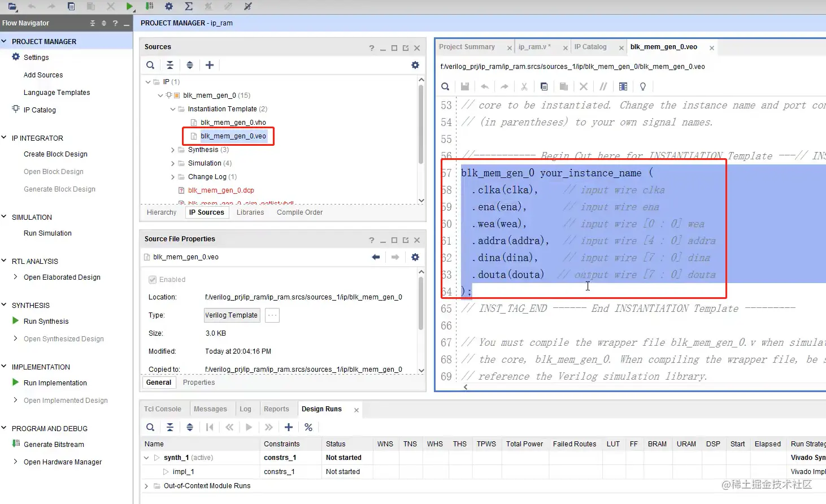826x504 pixels.
Task: Expand all nodes in Sources panel
Action: click(190, 65)
